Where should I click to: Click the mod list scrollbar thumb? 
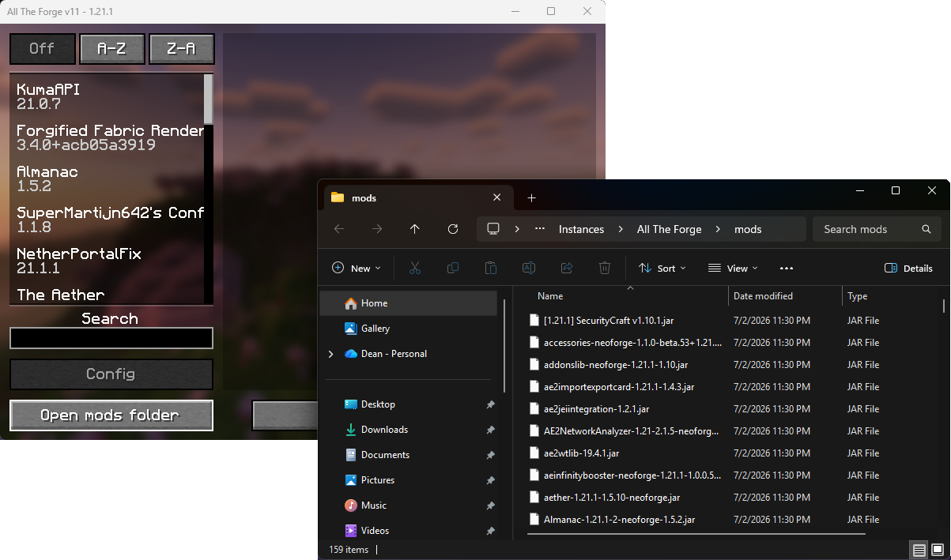pyautogui.click(x=209, y=99)
